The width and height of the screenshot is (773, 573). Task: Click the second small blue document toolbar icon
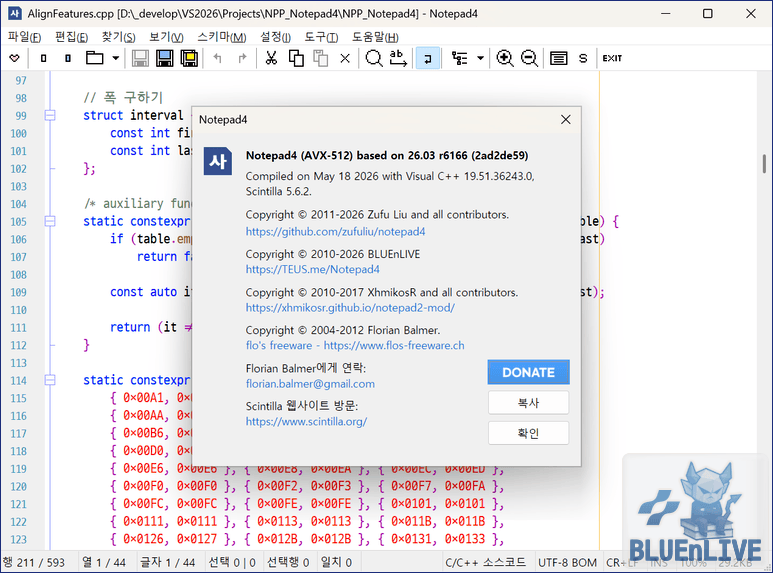[x=68, y=58]
